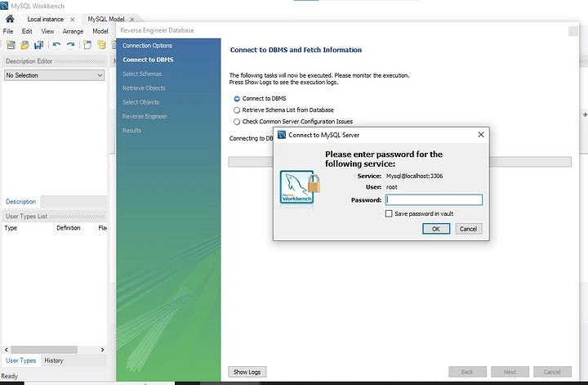
Task: Select the Connect to DBMS radio option
Action: point(237,98)
